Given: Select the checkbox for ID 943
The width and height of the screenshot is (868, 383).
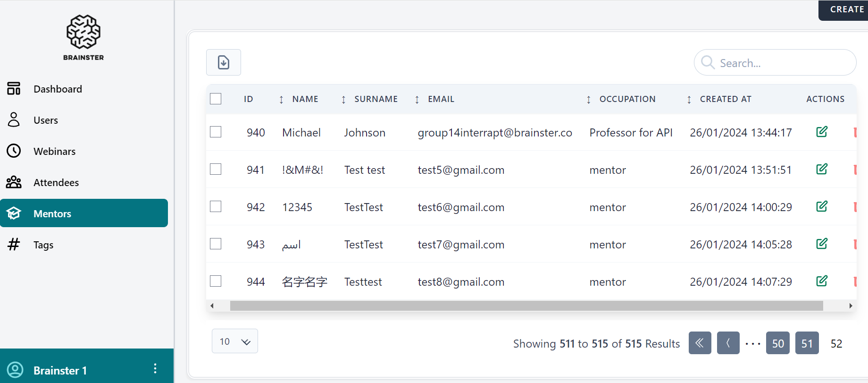Looking at the screenshot, I should click(x=216, y=244).
